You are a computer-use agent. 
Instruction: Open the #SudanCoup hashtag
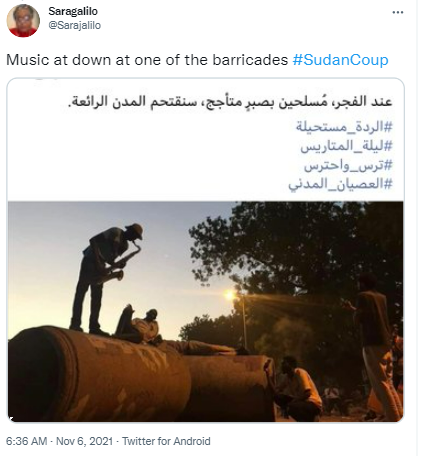pos(340,60)
